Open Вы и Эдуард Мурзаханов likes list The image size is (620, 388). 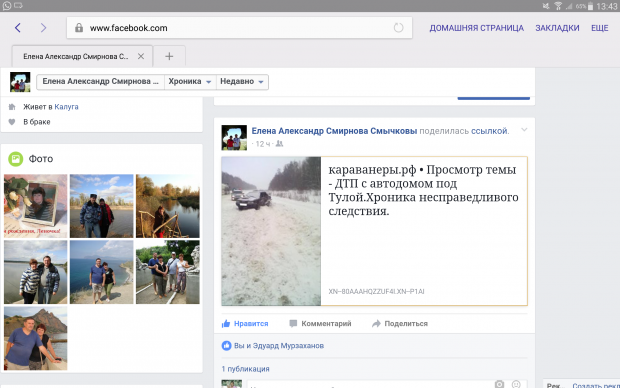[x=279, y=346]
